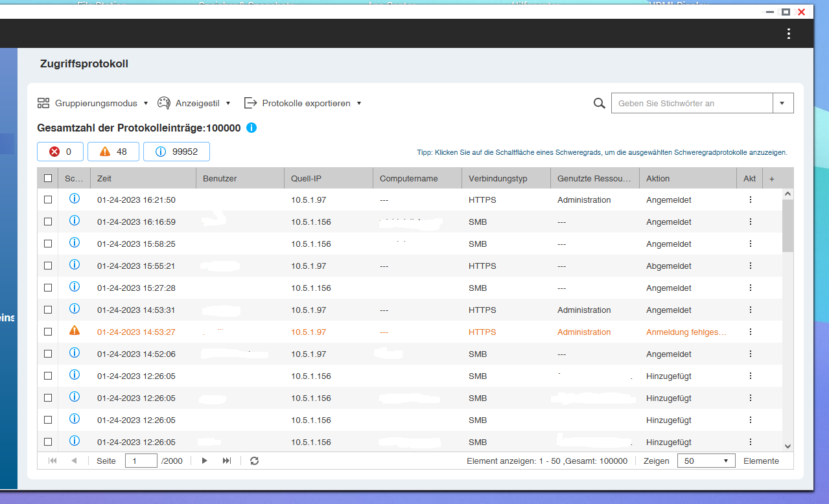Screen dimensions: 829x504
Task: Open row actions for the 16:21:50 entry
Action: (x=750, y=200)
